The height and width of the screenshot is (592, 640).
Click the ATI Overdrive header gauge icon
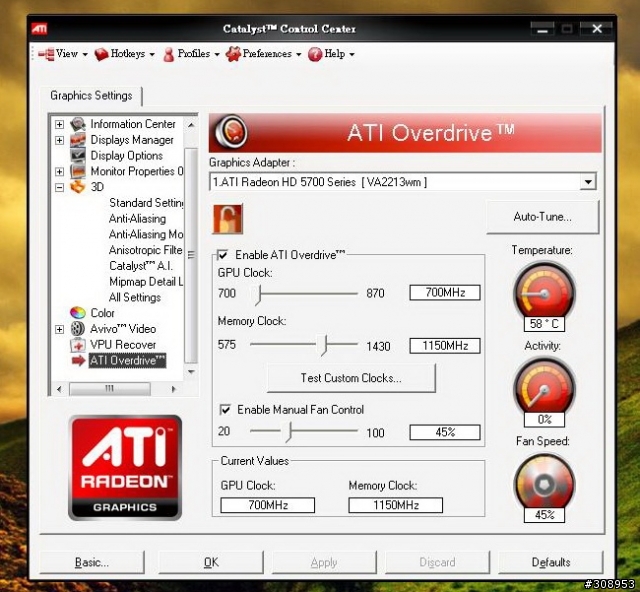coord(231,131)
